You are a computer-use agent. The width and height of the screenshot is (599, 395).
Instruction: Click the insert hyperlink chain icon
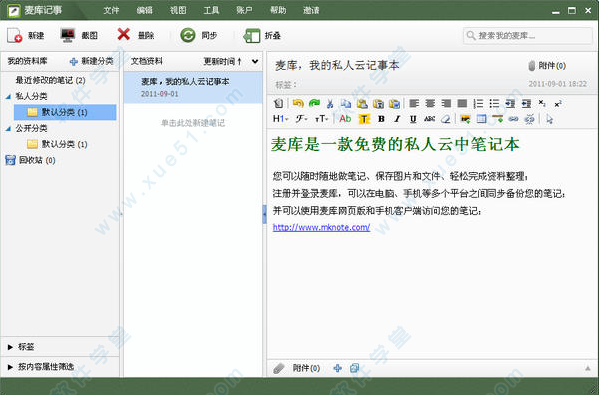point(513,119)
